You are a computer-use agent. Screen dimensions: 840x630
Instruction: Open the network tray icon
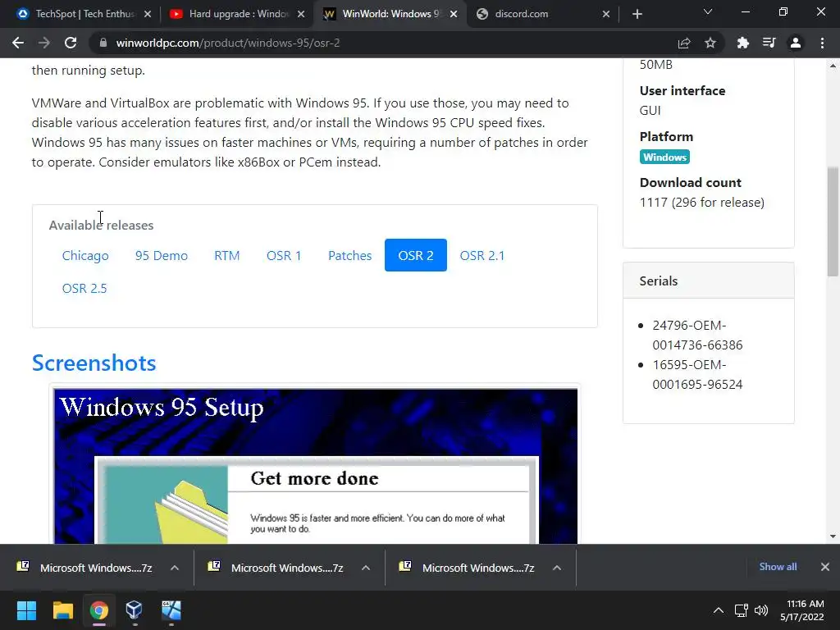742,610
